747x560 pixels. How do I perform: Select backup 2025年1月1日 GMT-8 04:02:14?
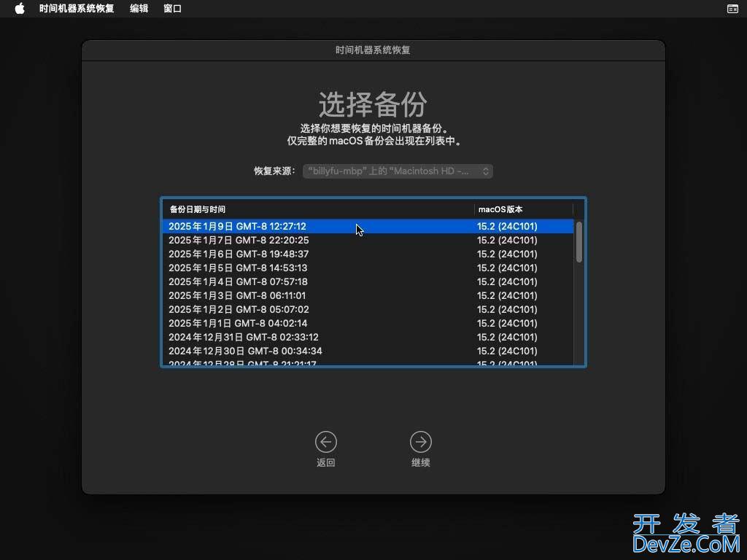368,323
